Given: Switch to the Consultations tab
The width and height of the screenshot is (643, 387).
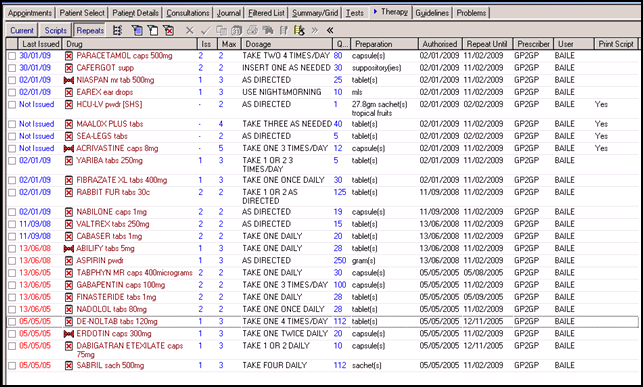Looking at the screenshot, I should 188,13.
